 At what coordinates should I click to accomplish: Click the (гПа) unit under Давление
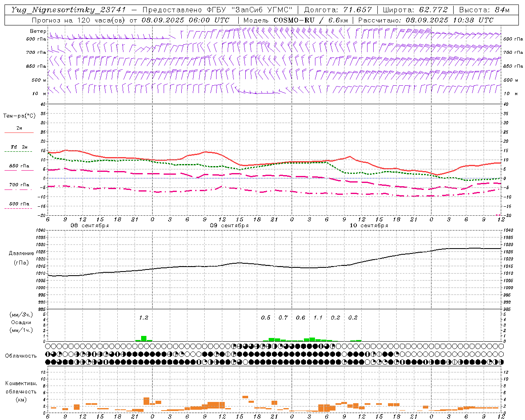[x=21, y=262]
